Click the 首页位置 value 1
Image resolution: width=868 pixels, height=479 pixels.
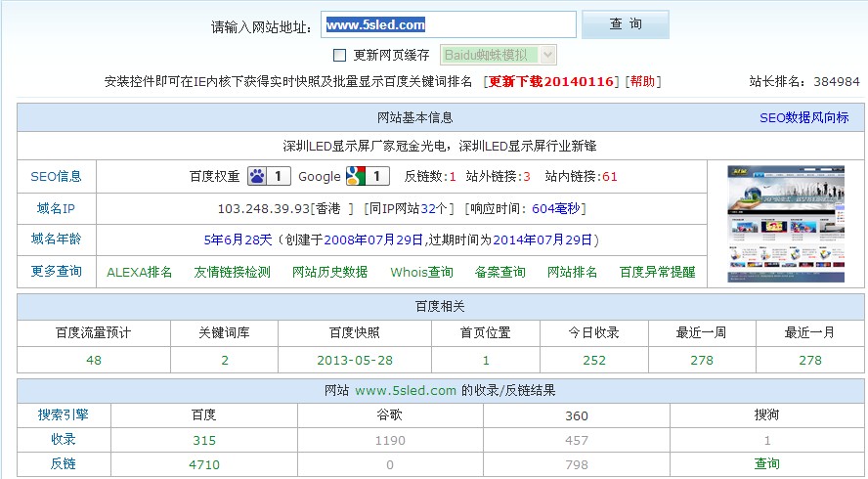[486, 360]
